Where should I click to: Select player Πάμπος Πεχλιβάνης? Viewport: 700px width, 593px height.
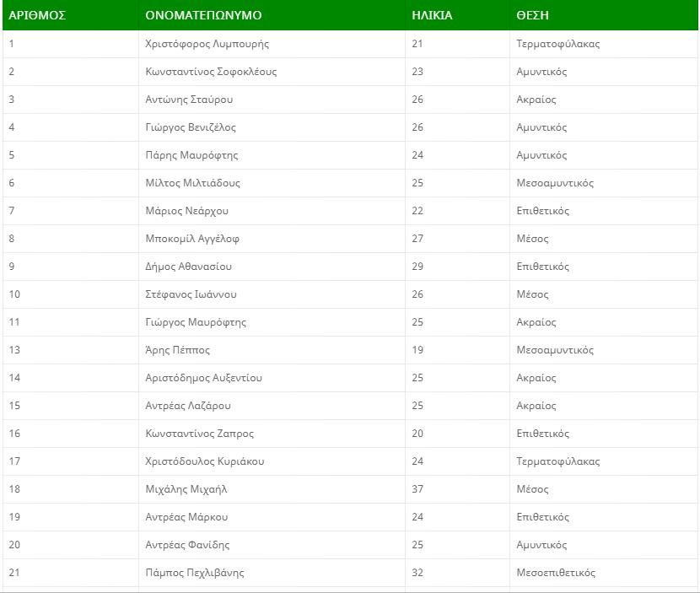[195, 573]
